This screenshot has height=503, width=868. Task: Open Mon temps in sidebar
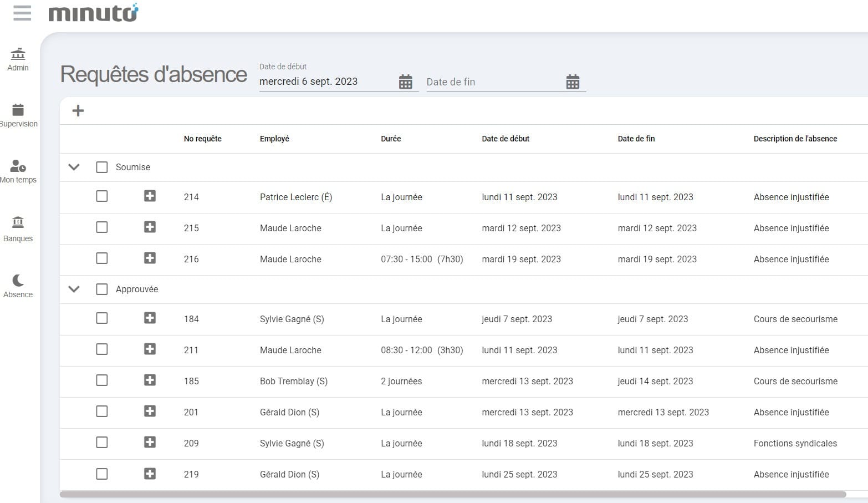pos(18,171)
